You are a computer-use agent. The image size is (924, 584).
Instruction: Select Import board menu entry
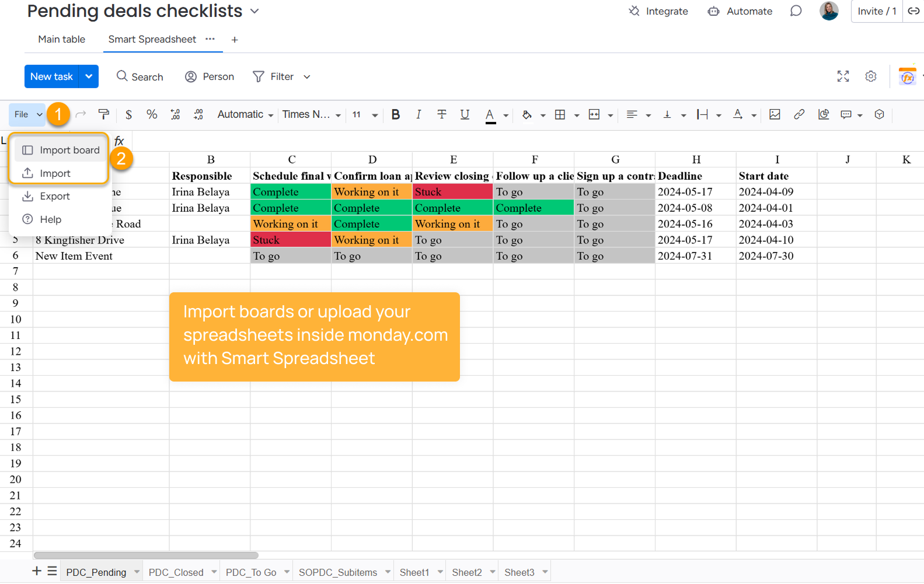[x=60, y=150]
